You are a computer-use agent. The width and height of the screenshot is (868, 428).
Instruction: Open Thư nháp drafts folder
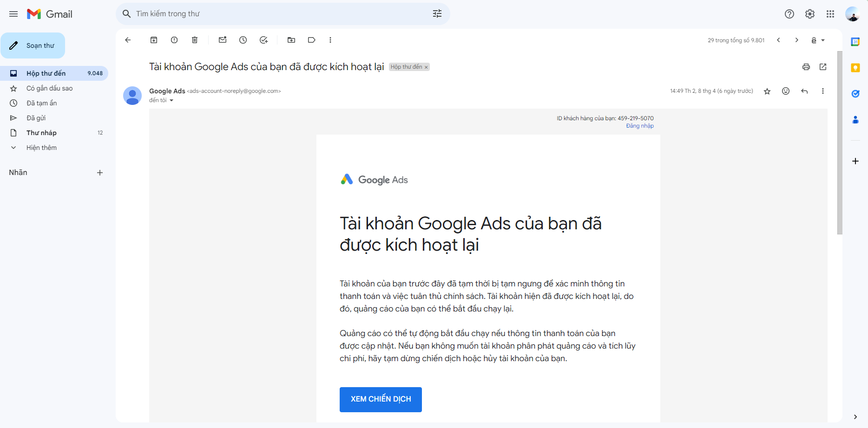click(54, 133)
